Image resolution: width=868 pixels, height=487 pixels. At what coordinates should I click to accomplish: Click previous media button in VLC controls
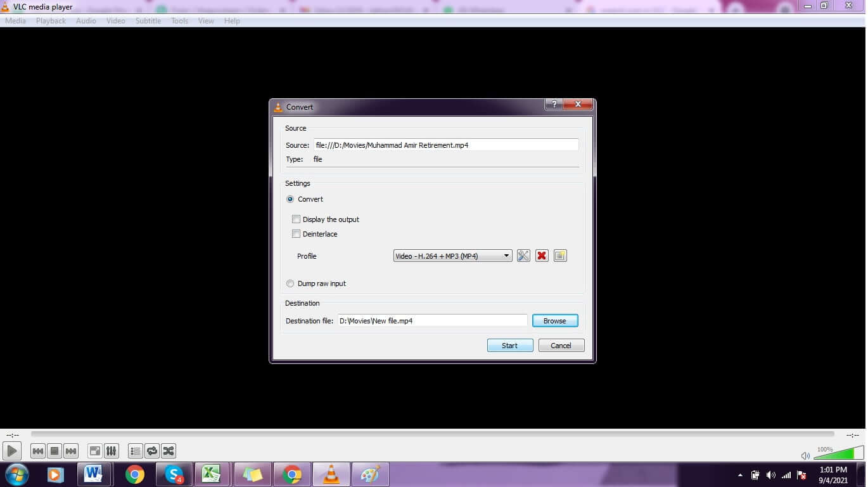point(38,451)
